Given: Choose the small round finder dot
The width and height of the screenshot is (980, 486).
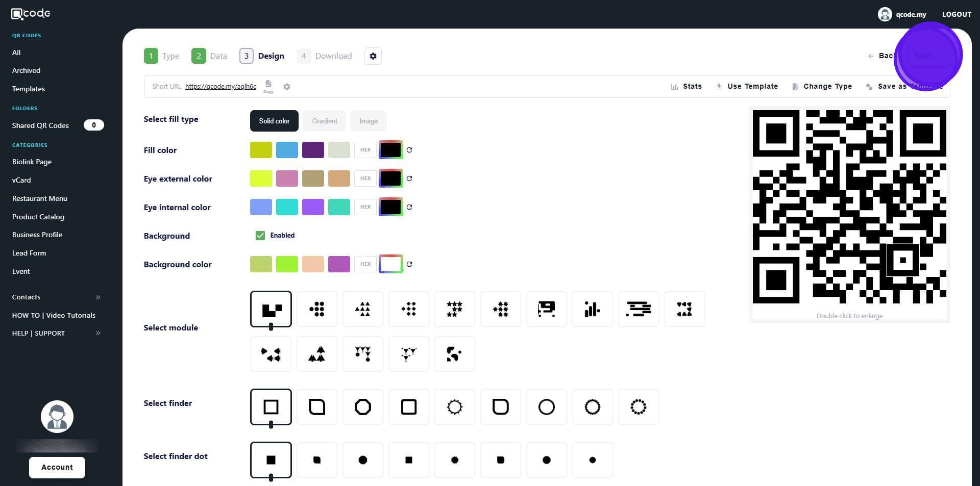Looking at the screenshot, I should [592, 460].
